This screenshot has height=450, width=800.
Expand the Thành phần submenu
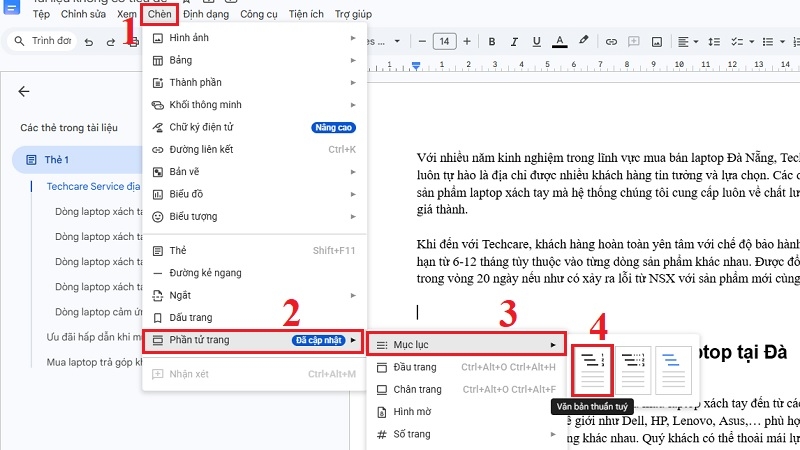point(254,83)
